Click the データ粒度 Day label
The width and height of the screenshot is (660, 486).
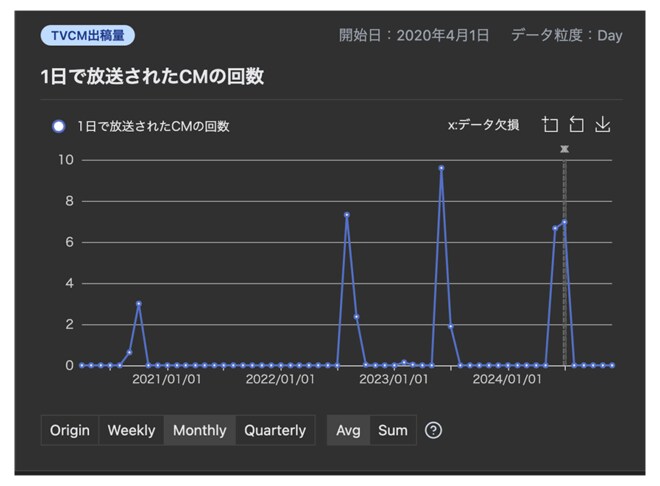click(x=566, y=36)
